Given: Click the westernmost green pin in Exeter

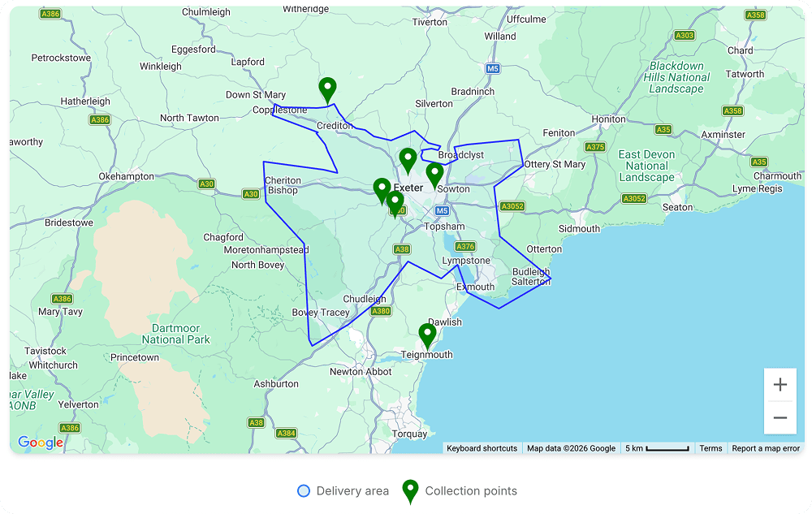Looking at the screenshot, I should (382, 189).
